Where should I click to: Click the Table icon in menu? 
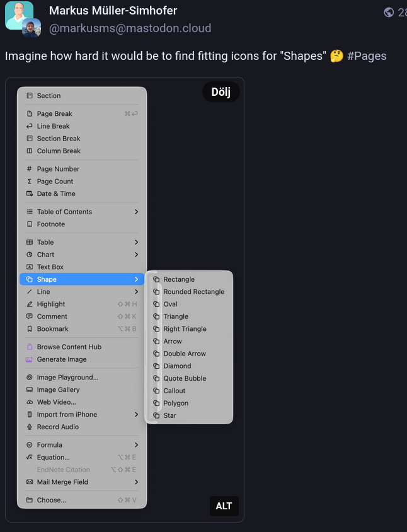click(x=30, y=243)
